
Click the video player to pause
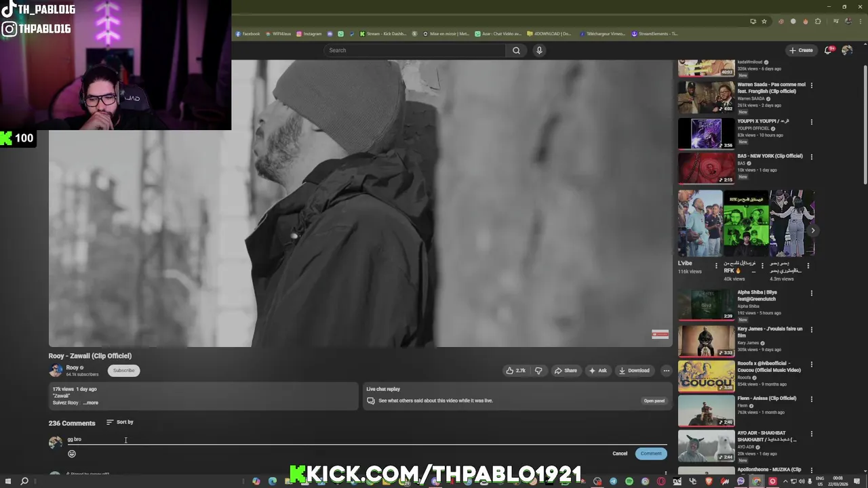point(360,203)
